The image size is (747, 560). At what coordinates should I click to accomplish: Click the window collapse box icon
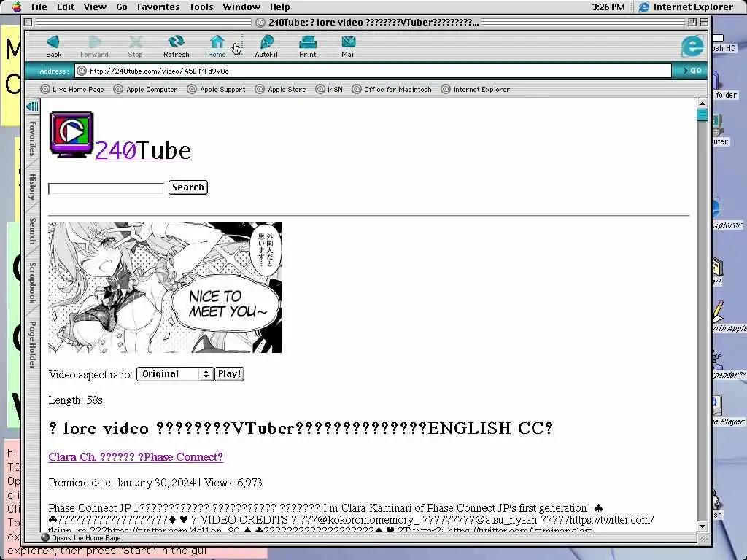(704, 22)
